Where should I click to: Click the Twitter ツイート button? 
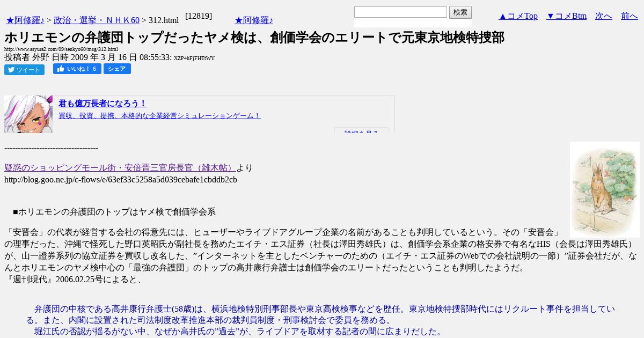coord(24,70)
